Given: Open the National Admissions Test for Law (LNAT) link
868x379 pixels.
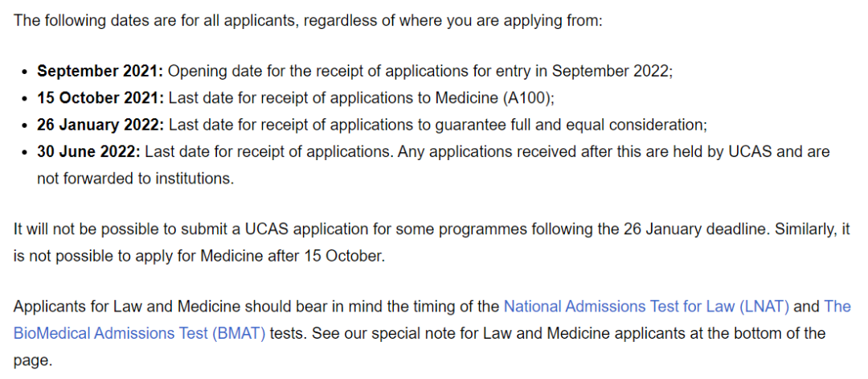Looking at the screenshot, I should [x=646, y=307].
